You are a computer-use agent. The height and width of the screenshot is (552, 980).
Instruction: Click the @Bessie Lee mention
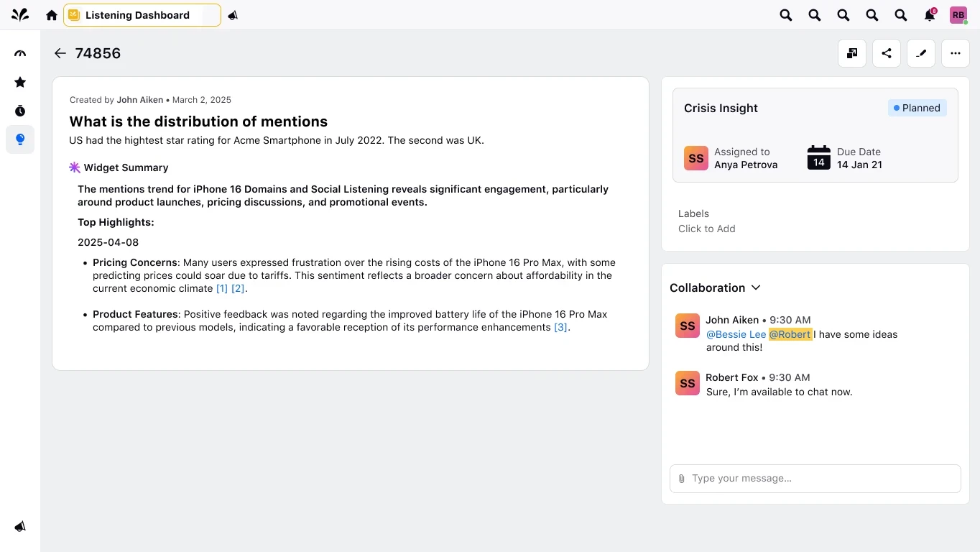point(736,334)
